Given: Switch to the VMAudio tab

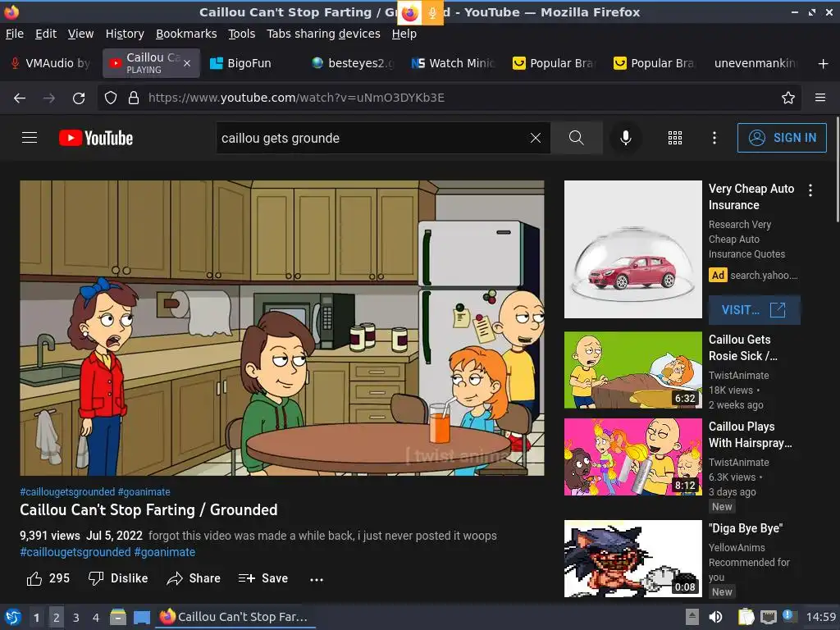Looking at the screenshot, I should coord(50,63).
